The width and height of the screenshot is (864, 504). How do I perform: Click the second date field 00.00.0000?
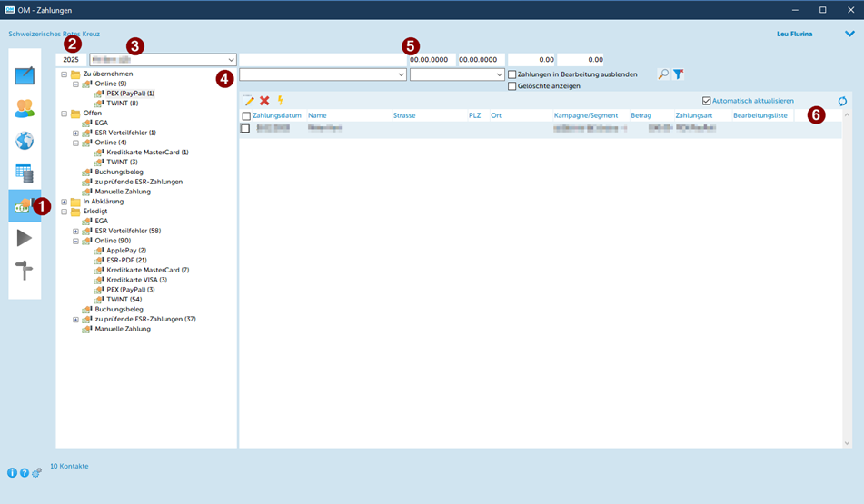pos(481,60)
